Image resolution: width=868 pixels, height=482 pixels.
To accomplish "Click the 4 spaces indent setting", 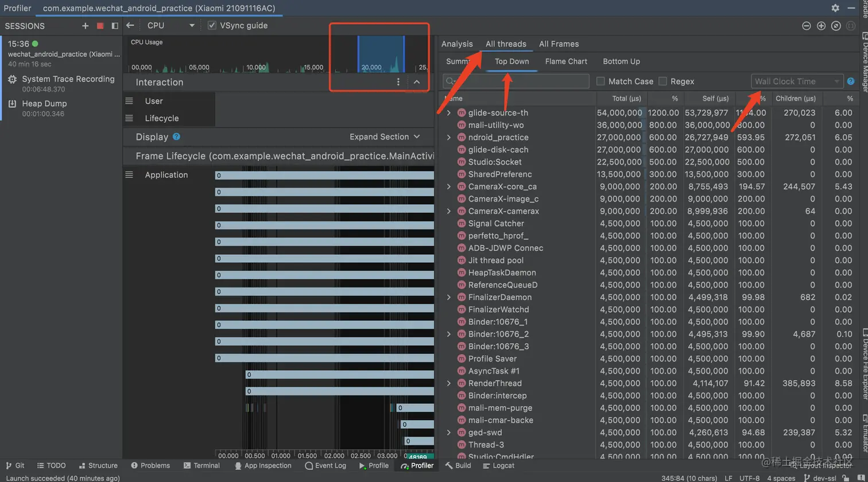I will [781, 478].
